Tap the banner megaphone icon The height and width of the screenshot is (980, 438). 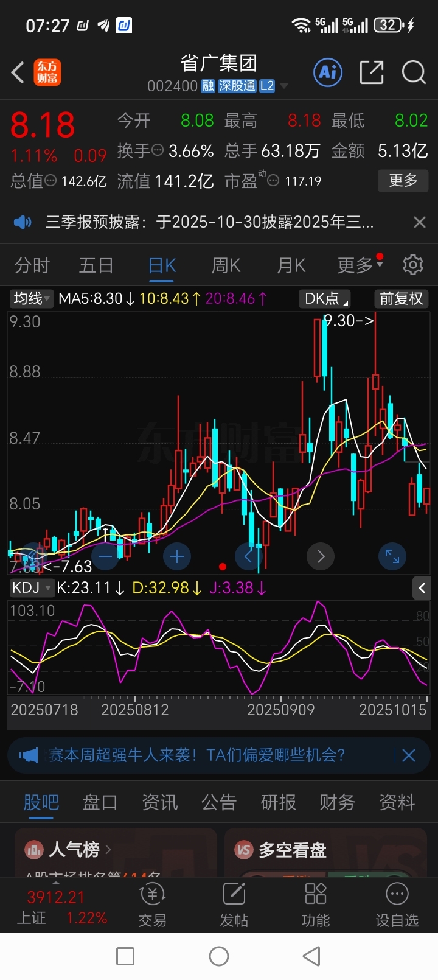pyautogui.click(x=29, y=755)
